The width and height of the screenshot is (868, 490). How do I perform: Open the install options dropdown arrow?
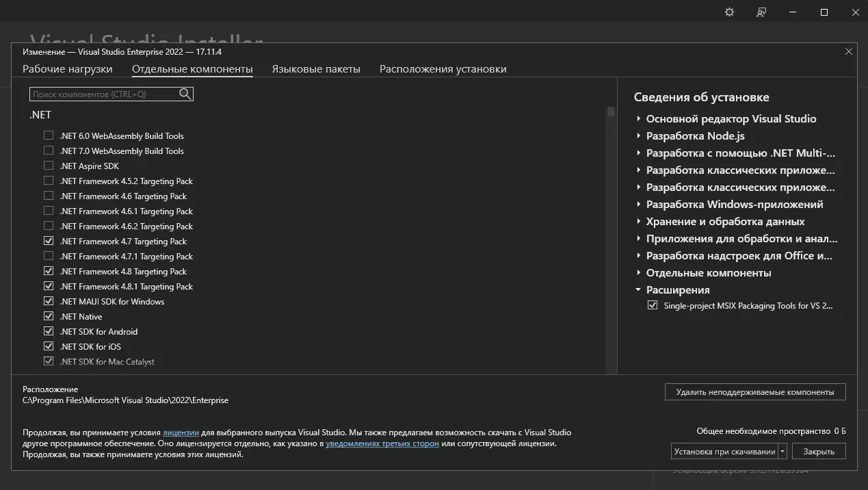782,450
